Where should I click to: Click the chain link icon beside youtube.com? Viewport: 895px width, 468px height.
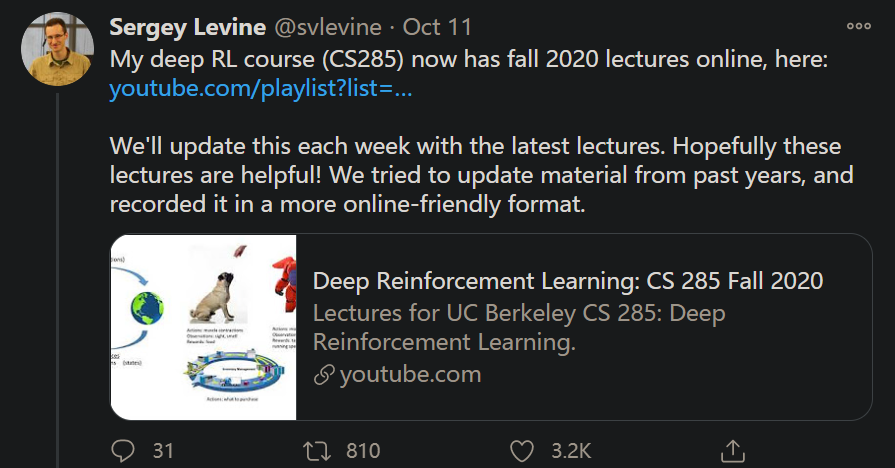coord(323,375)
